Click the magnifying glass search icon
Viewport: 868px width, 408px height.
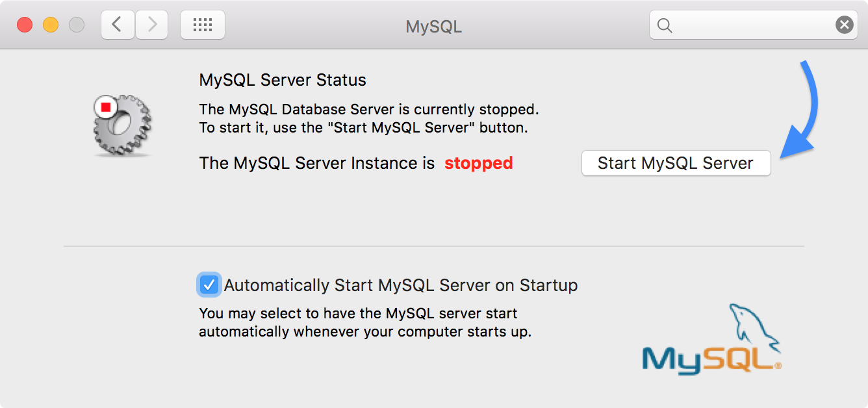coord(664,25)
